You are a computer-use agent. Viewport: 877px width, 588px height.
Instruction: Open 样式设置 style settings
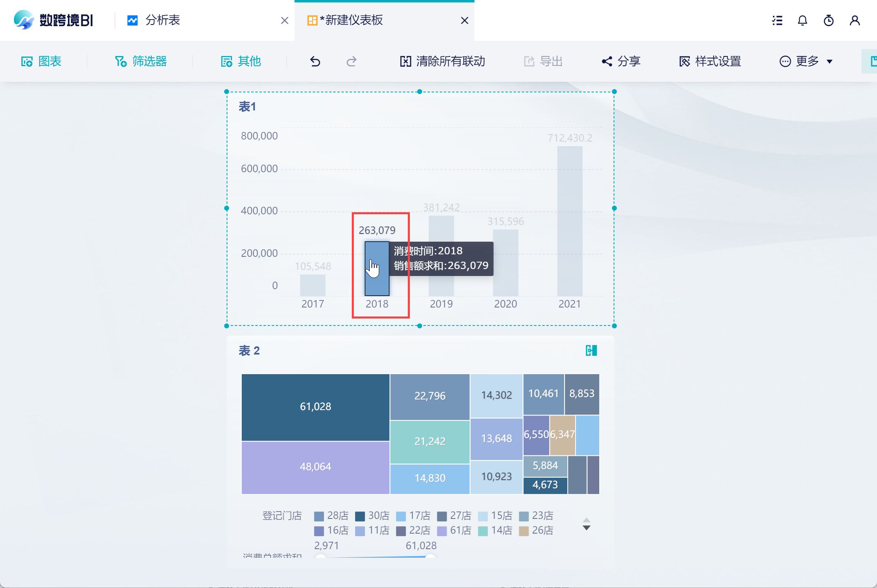click(710, 61)
